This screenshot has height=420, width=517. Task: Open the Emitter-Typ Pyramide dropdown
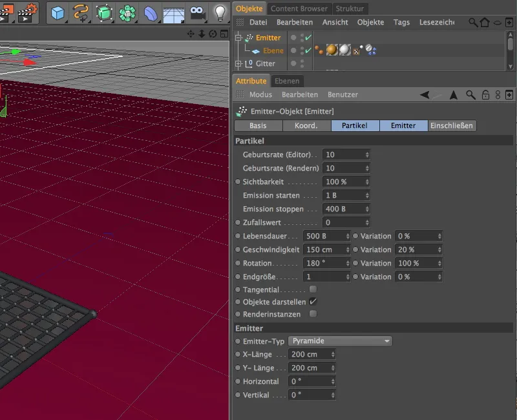[x=340, y=341]
